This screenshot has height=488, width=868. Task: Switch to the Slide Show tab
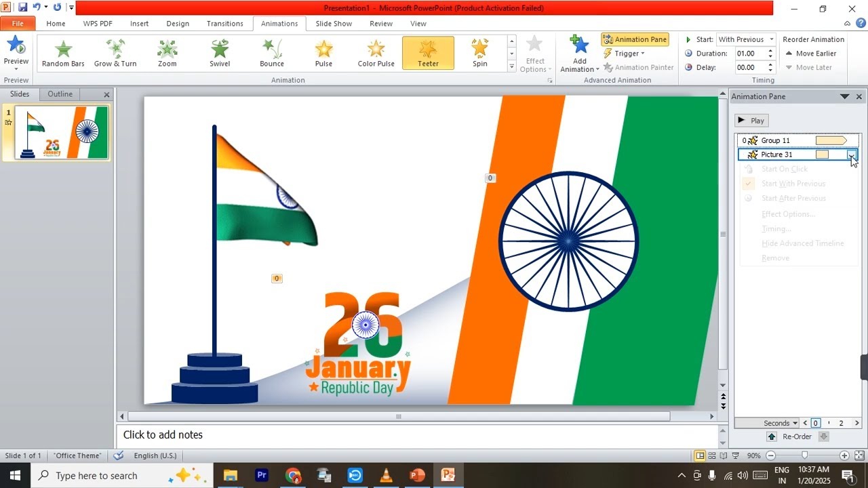pos(334,23)
